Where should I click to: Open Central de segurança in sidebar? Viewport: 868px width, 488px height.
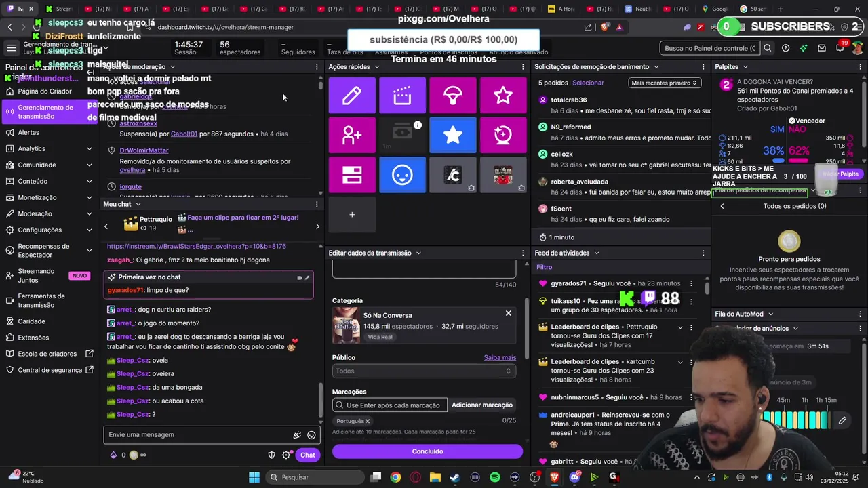point(50,370)
